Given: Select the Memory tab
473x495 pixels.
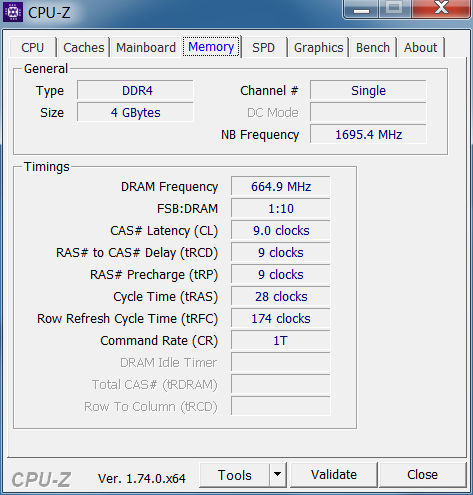Looking at the screenshot, I should (x=211, y=46).
